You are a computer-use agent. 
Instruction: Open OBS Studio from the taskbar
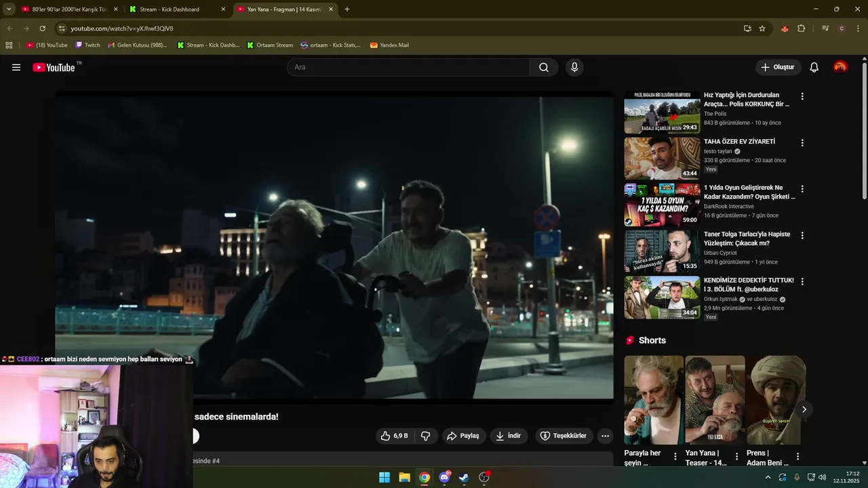(x=484, y=477)
